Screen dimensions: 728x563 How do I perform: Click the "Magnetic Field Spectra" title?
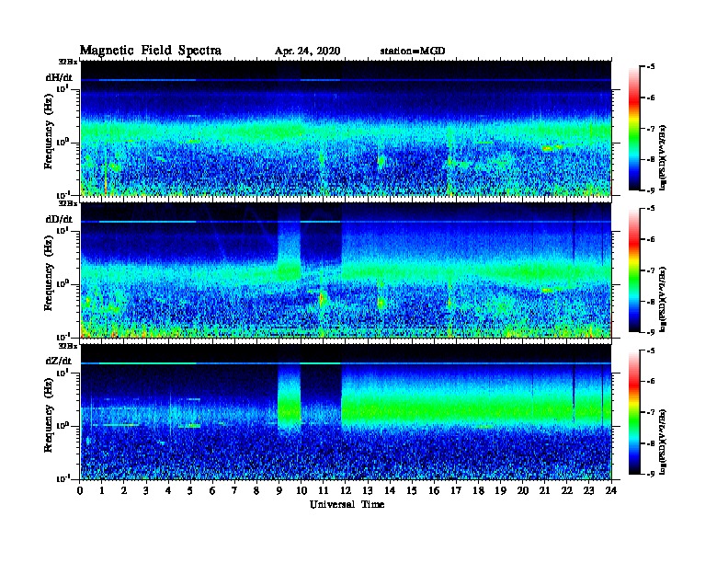151,51
